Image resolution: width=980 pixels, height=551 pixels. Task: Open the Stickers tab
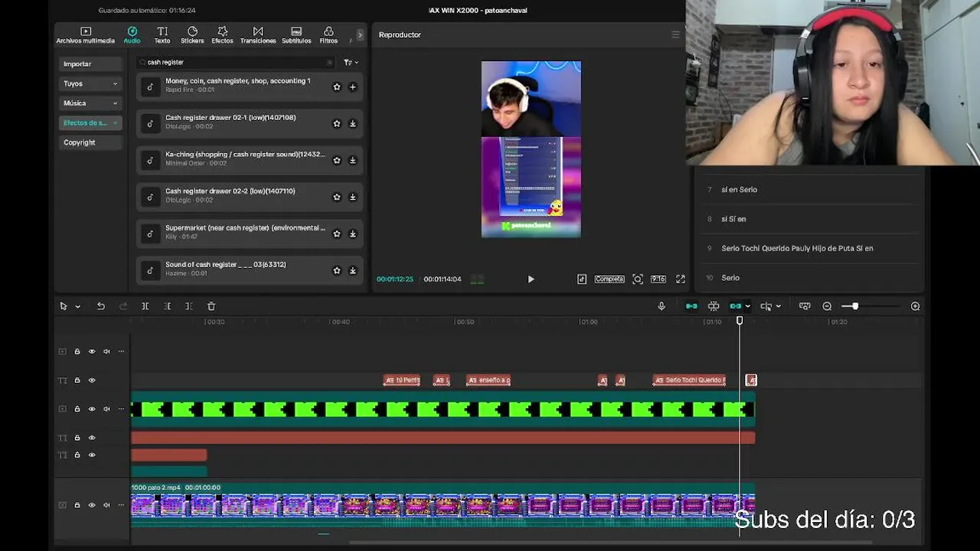pos(192,35)
